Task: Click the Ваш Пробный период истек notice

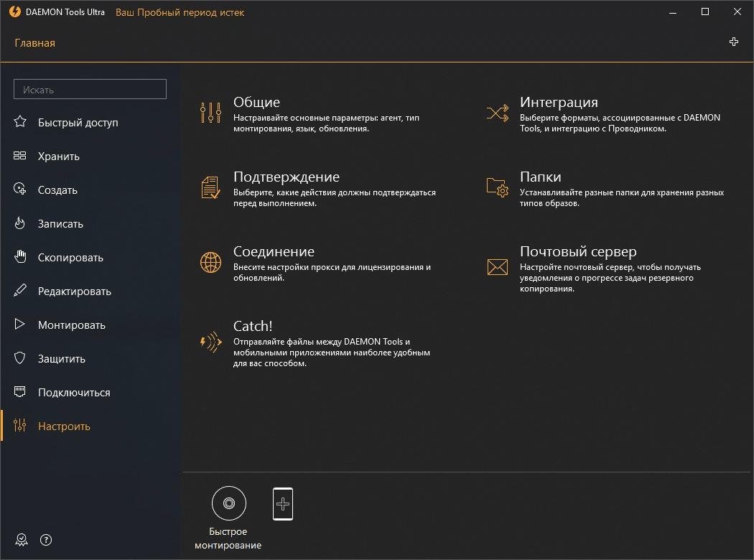Action: (x=180, y=12)
